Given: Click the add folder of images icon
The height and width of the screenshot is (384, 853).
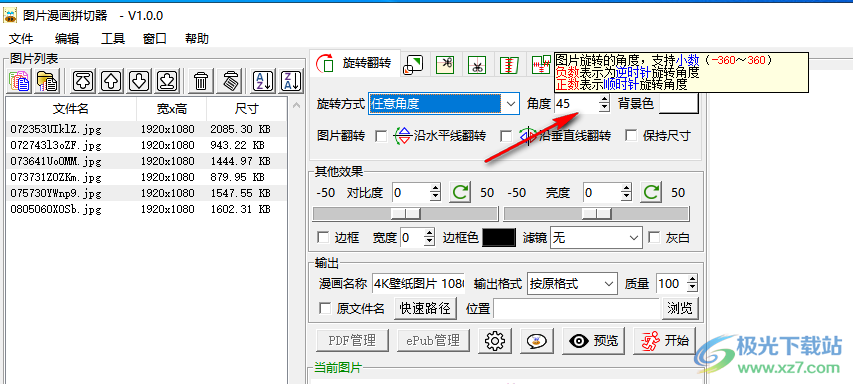Looking at the screenshot, I should (x=47, y=81).
